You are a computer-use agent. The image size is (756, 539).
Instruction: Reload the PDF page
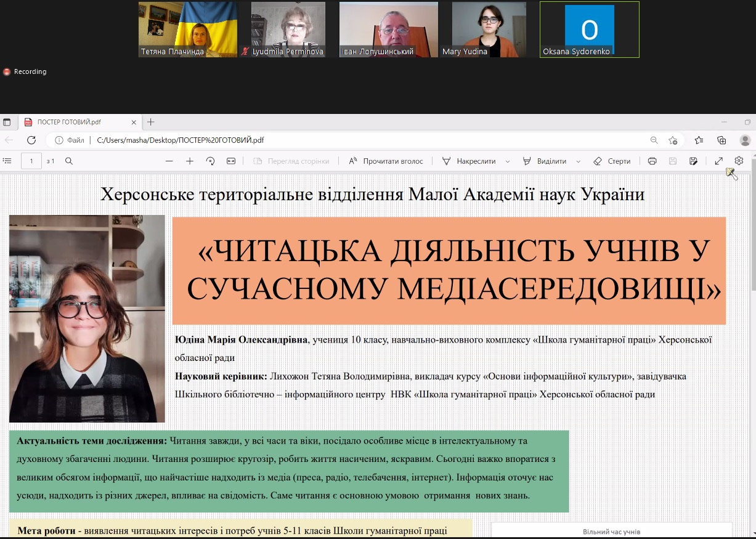[x=31, y=140]
